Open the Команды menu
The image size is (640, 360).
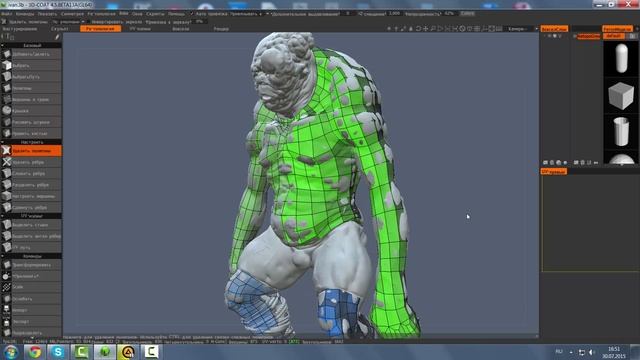pos(24,13)
